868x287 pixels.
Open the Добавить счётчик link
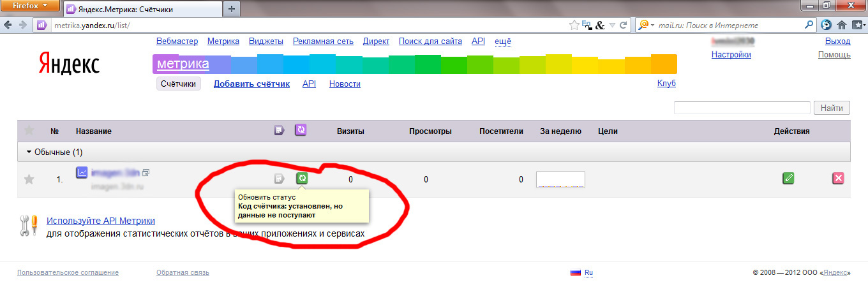pyautogui.click(x=251, y=84)
